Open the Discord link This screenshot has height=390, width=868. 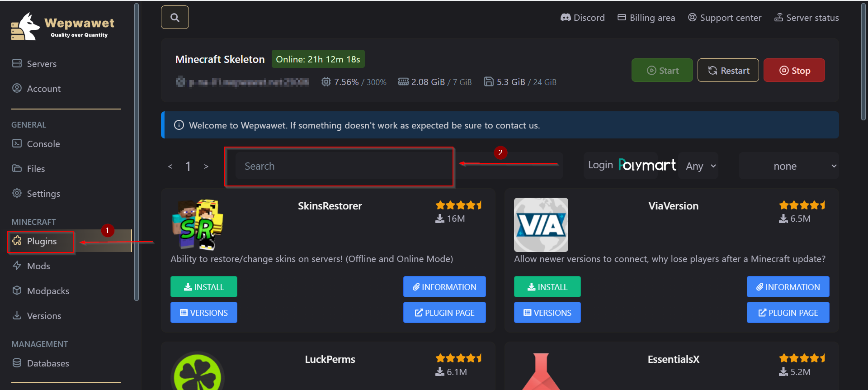582,18
